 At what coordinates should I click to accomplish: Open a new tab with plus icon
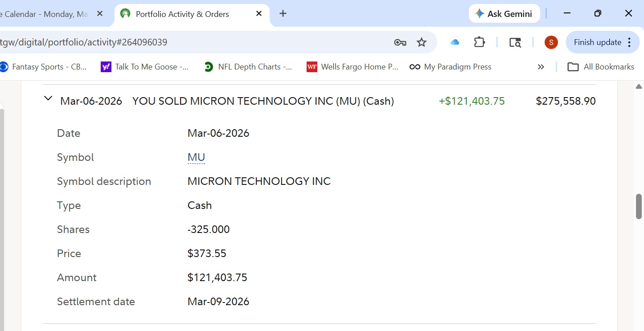pos(283,14)
